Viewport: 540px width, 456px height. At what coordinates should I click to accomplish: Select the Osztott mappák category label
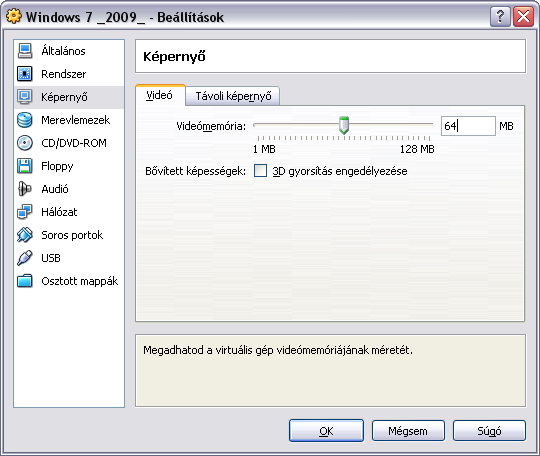tap(80, 281)
